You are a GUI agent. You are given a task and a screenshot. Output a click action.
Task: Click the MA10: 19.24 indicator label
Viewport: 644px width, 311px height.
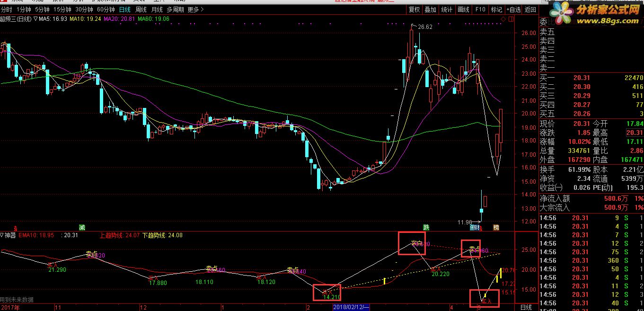click(84, 19)
